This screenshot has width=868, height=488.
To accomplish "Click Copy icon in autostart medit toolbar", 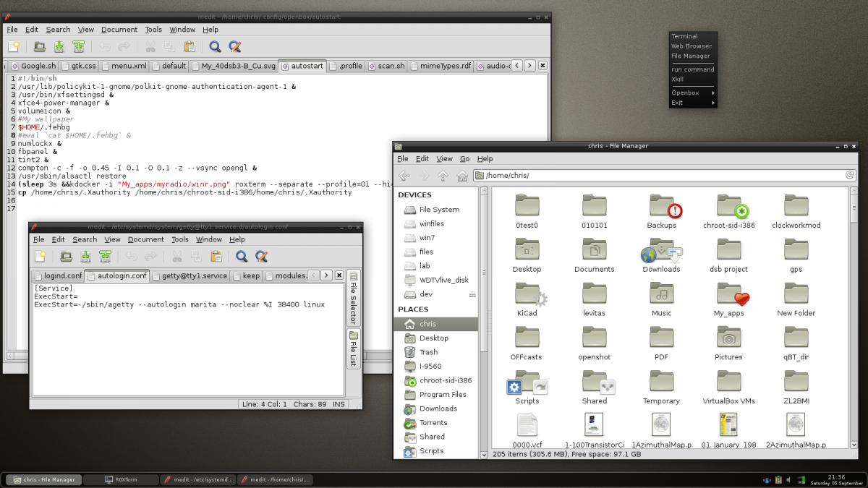I will (x=169, y=47).
